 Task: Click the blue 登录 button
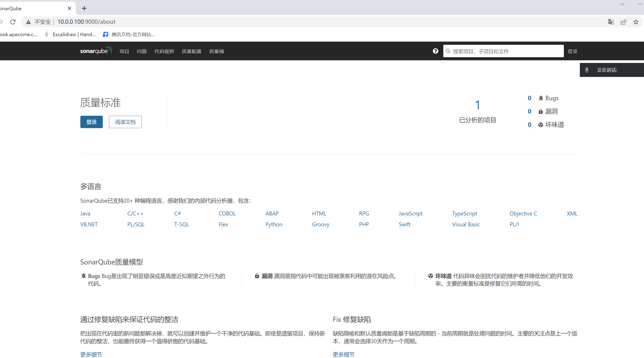pos(91,122)
